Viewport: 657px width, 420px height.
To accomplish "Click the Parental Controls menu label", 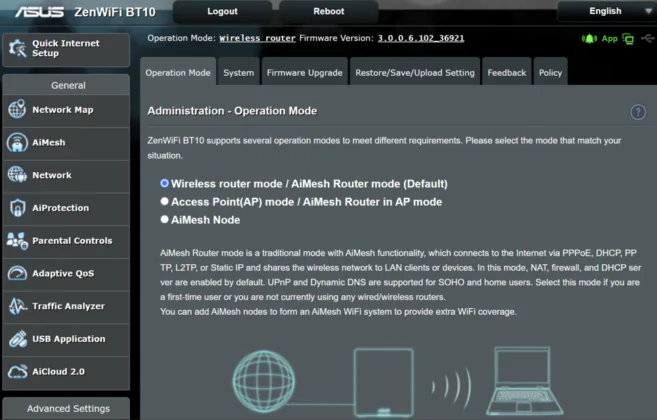I will click(72, 241).
